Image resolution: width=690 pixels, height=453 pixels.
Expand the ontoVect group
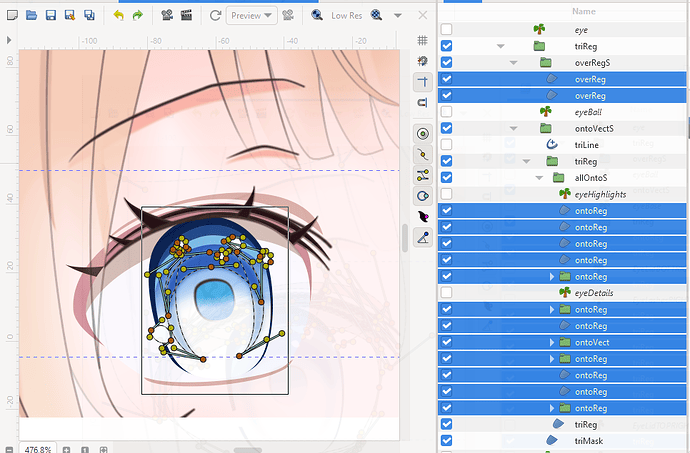pos(552,343)
